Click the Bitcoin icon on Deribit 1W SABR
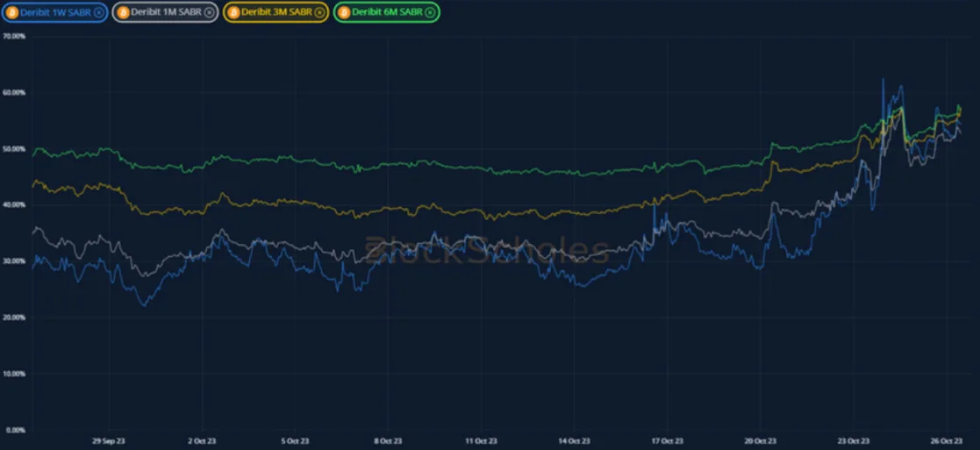This screenshot has height=450, width=980. [x=11, y=12]
